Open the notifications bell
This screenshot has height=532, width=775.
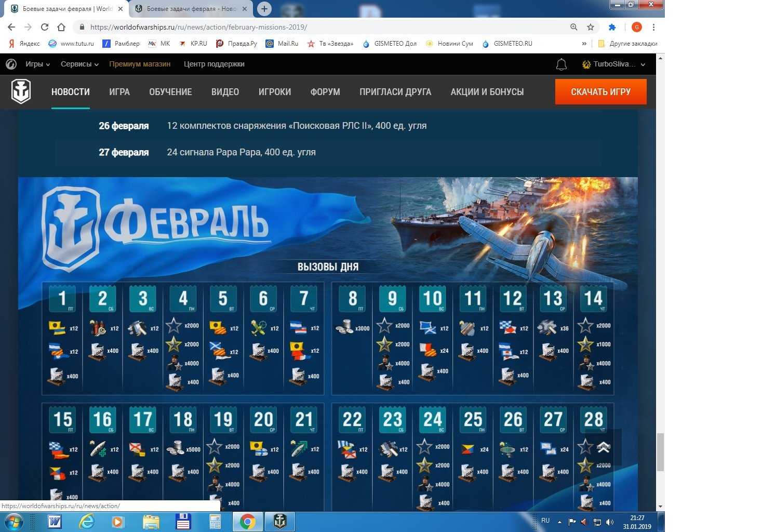[x=562, y=64]
